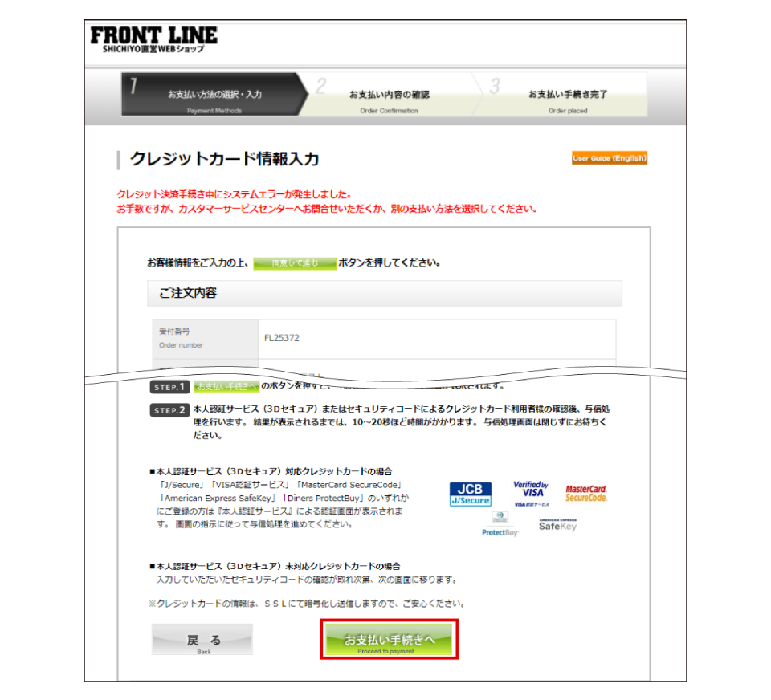Open the User Guide (English)
Image resolution: width=771 pixels, height=700 pixels.
point(610,158)
